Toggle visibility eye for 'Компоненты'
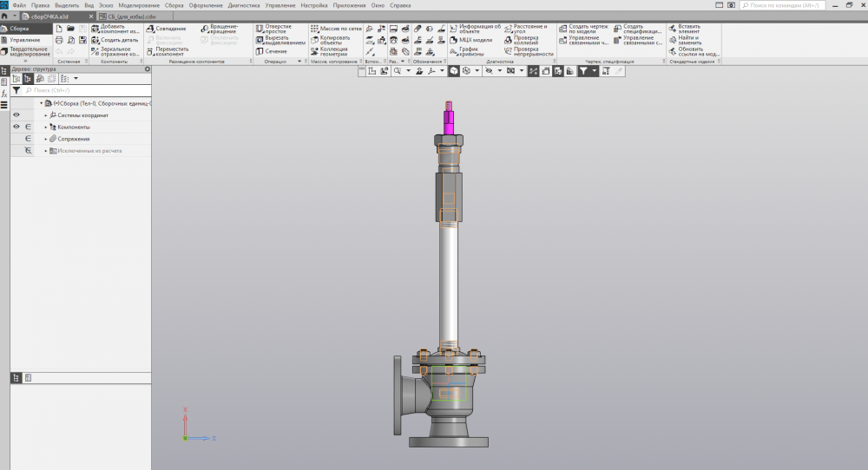 [x=16, y=127]
